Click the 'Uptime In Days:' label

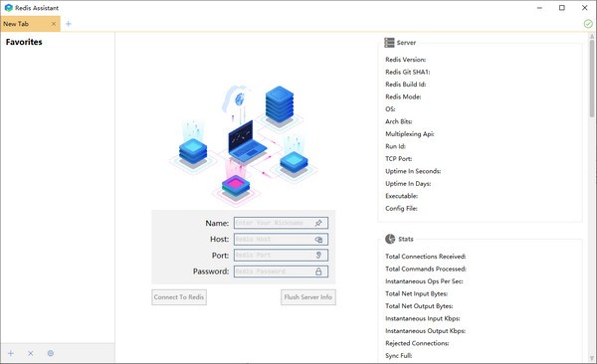click(x=408, y=184)
